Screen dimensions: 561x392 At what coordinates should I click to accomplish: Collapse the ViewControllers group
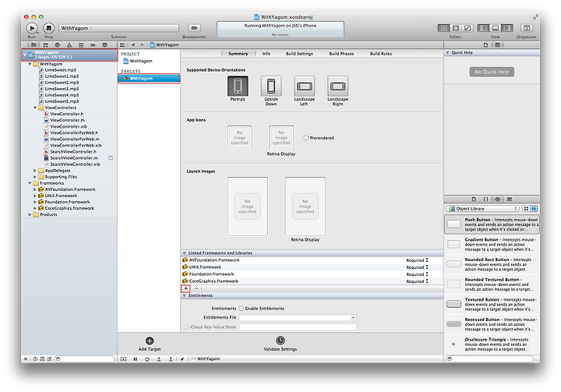tap(35, 108)
